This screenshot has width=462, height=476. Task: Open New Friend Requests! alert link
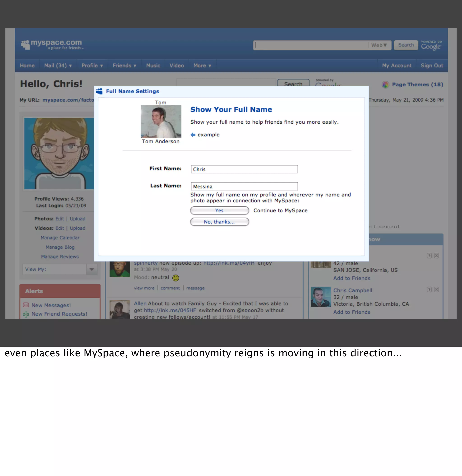tap(59, 314)
